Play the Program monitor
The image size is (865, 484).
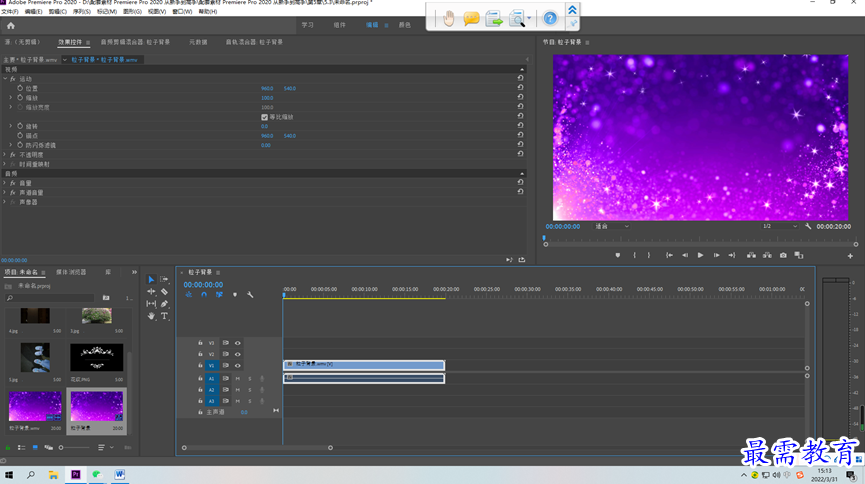[700, 256]
